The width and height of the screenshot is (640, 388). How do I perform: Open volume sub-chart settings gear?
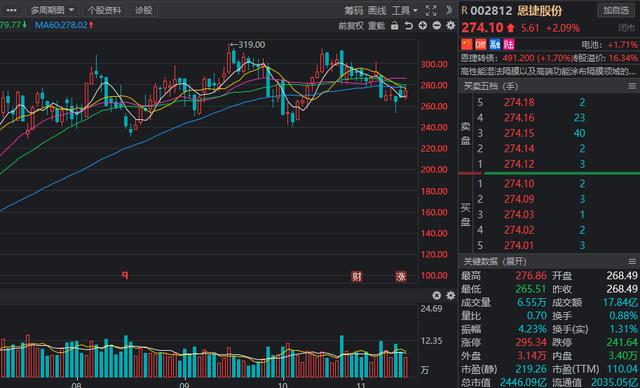[x=451, y=295]
